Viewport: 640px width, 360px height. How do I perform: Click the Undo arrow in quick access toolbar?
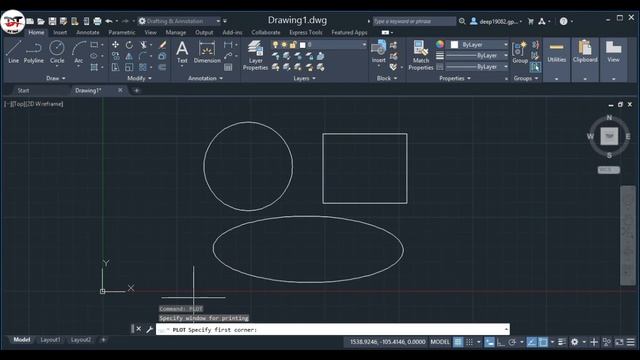(109, 21)
